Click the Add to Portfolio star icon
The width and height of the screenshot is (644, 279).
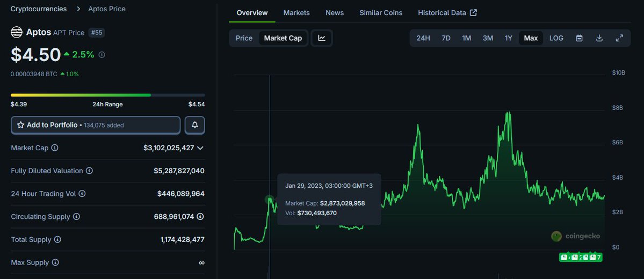coord(21,125)
